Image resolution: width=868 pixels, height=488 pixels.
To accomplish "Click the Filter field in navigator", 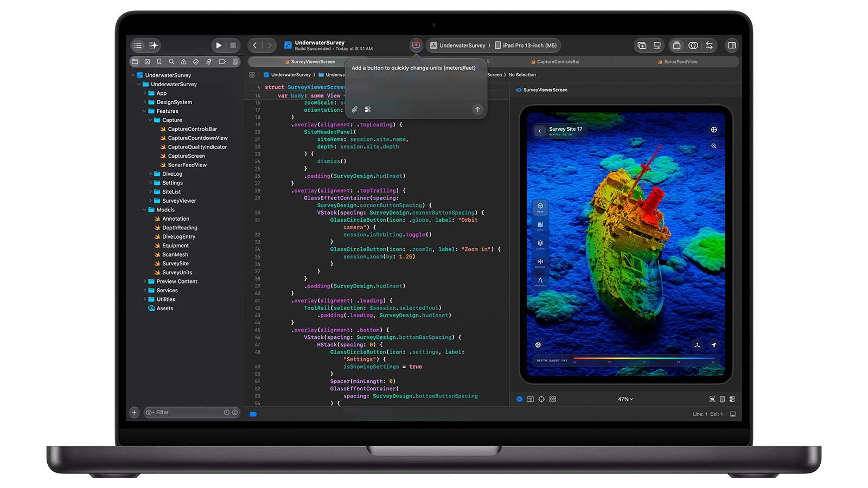I will 192,413.
